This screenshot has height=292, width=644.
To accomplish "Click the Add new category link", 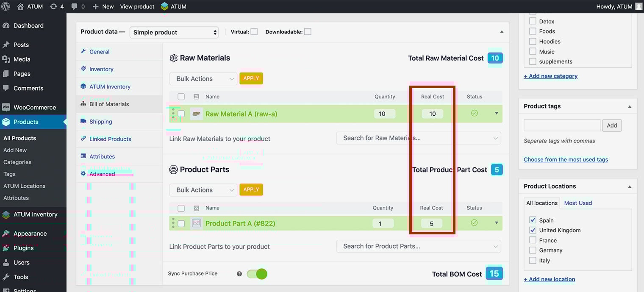I will (550, 76).
